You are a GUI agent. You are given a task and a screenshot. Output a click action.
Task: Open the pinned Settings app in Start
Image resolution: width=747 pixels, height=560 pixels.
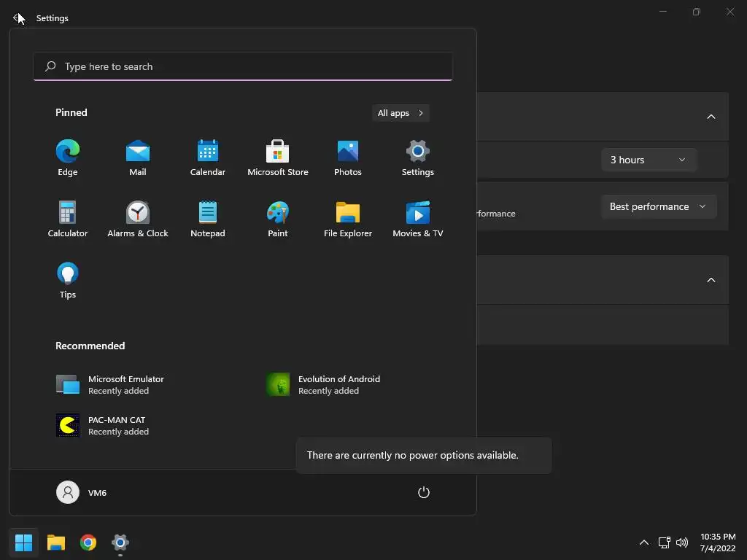418,158
